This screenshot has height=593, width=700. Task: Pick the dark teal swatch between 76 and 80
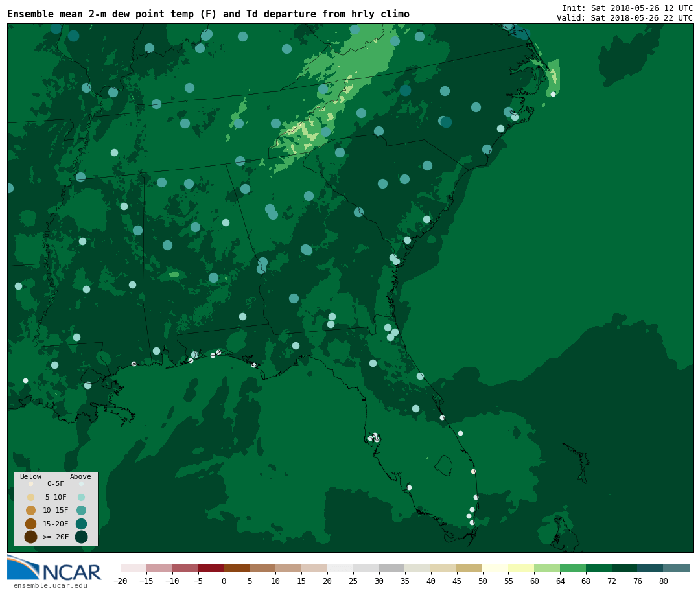(651, 568)
